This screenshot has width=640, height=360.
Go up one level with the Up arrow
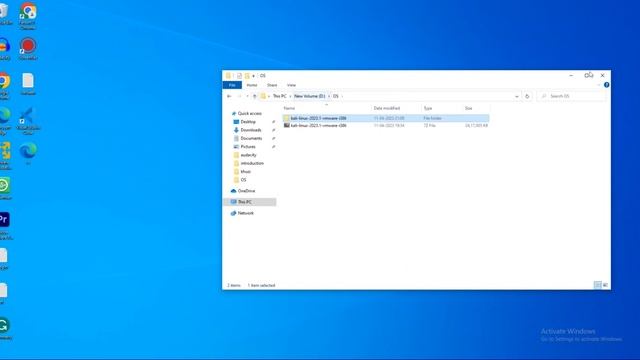point(255,96)
